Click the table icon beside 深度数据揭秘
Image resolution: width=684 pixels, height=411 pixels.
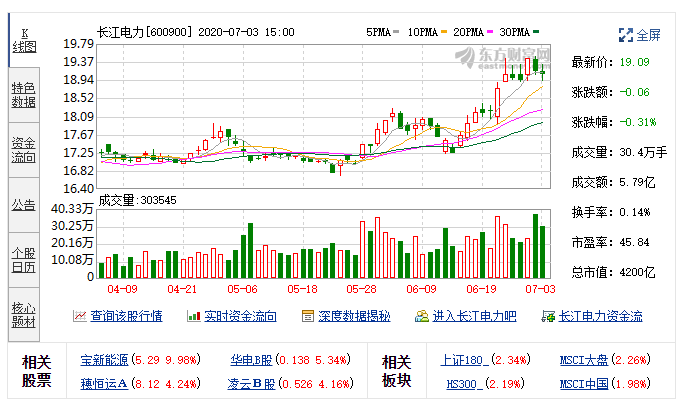(x=308, y=316)
